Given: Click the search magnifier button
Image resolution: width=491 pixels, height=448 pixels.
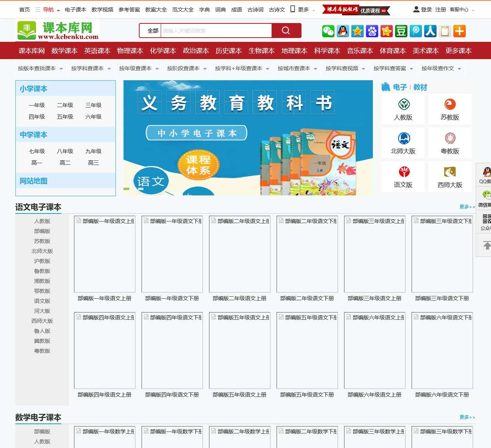Looking at the screenshot, I should (286, 30).
